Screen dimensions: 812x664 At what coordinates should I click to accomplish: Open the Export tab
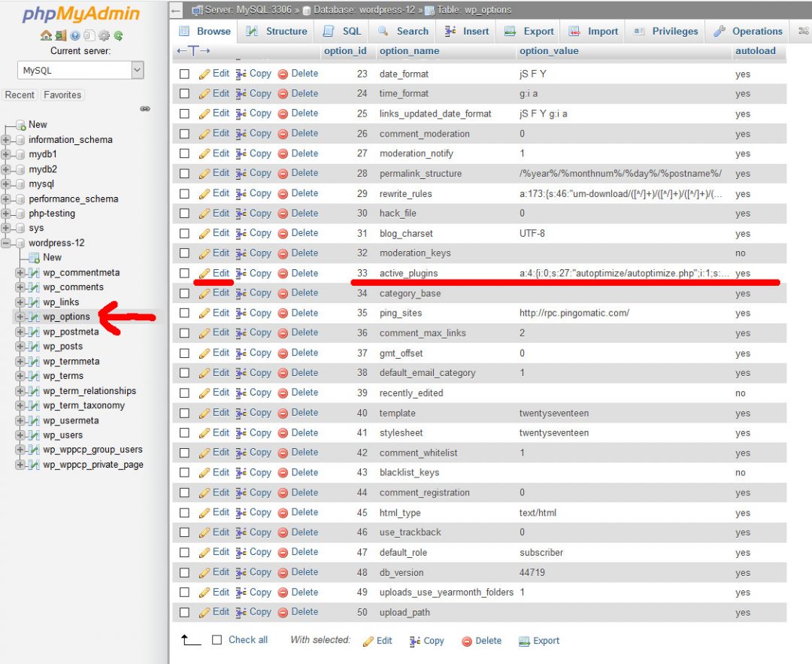coord(530,31)
